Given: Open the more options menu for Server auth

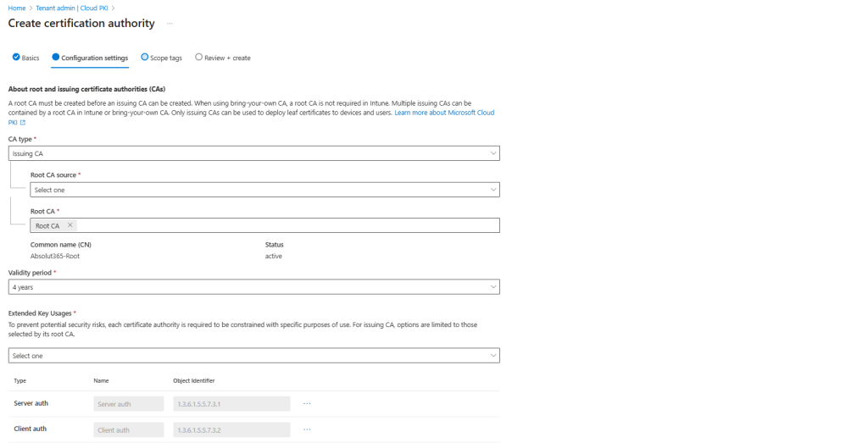Looking at the screenshot, I should pyautogui.click(x=307, y=403).
